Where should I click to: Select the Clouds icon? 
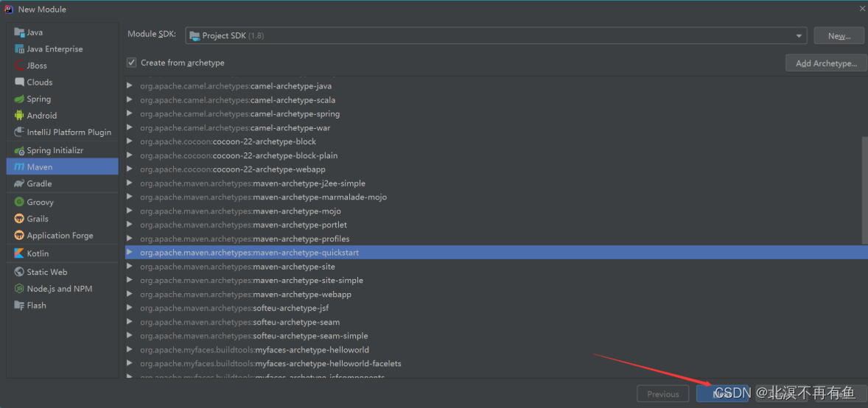(19, 82)
